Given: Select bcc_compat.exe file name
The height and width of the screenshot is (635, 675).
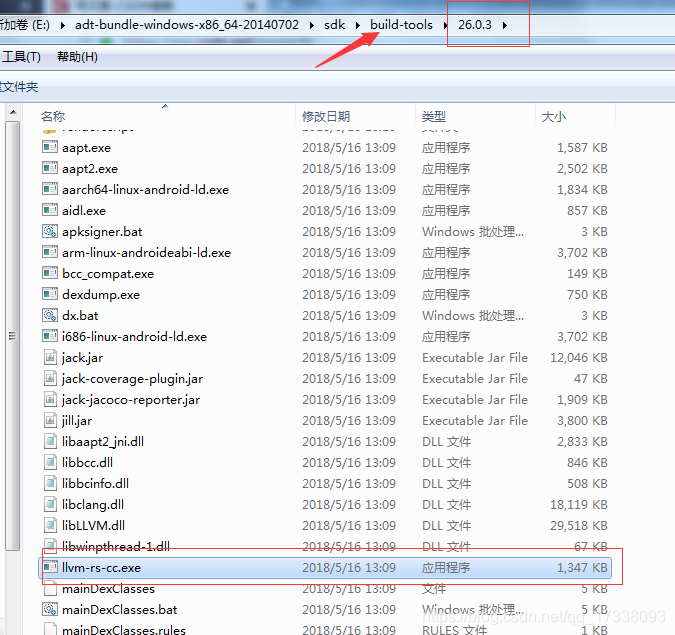Looking at the screenshot, I should click(x=108, y=273).
